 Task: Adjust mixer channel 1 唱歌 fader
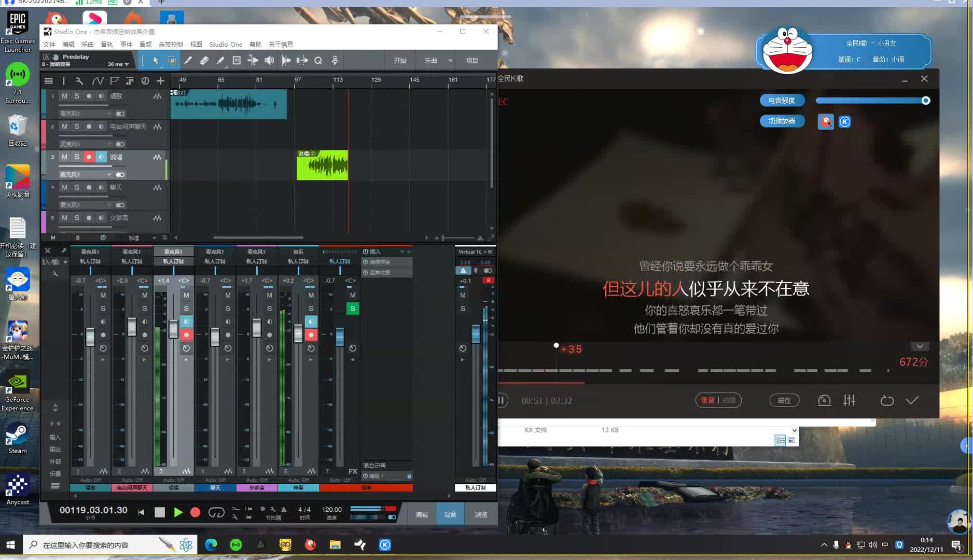point(90,337)
